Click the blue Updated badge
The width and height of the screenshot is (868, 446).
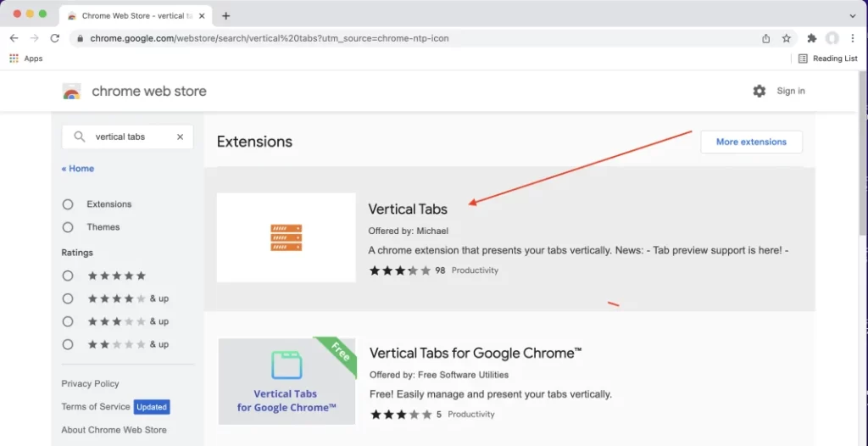click(152, 407)
